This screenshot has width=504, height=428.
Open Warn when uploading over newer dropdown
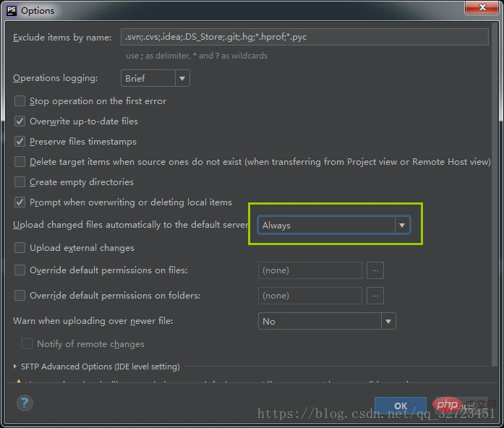pos(326,321)
